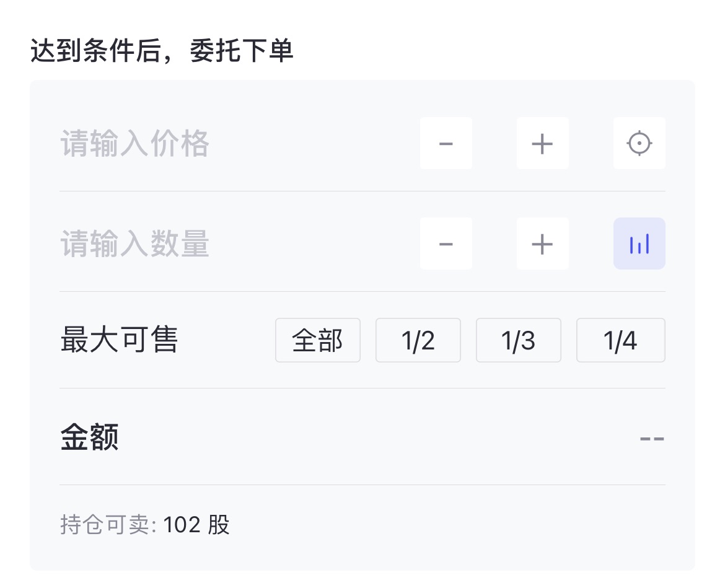Screen dimensions: 725x588
Task: Click the 最大可售 label
Action: click(x=120, y=340)
